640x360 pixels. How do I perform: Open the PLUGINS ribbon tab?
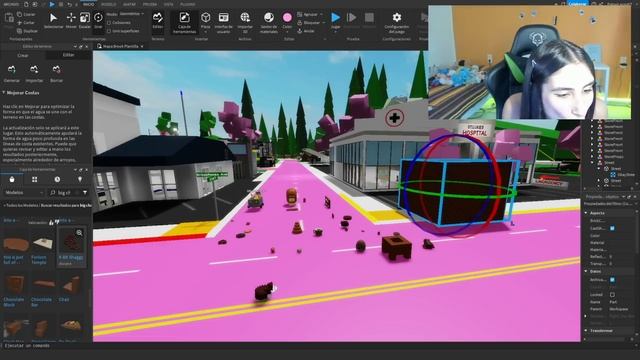(188, 4)
